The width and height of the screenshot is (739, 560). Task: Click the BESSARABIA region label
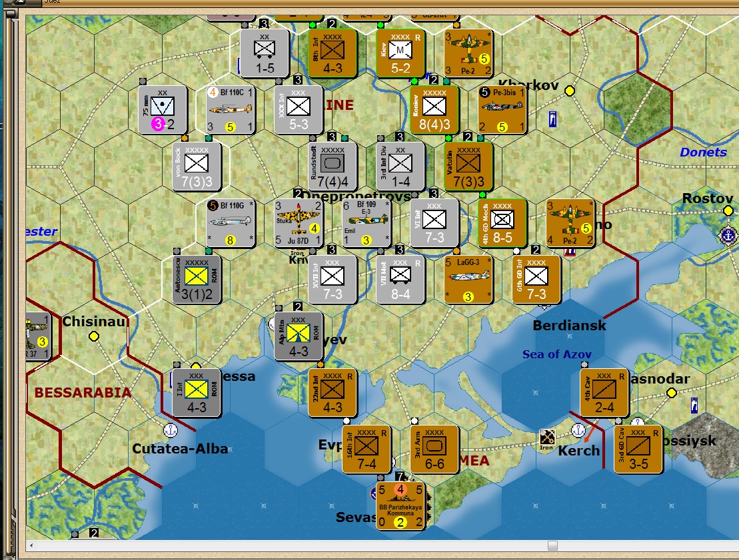[x=83, y=392]
